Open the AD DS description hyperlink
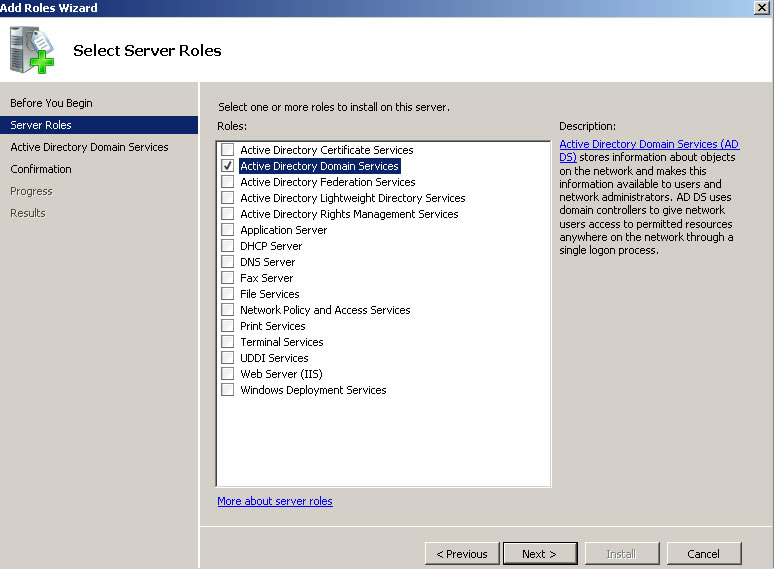 [x=648, y=145]
